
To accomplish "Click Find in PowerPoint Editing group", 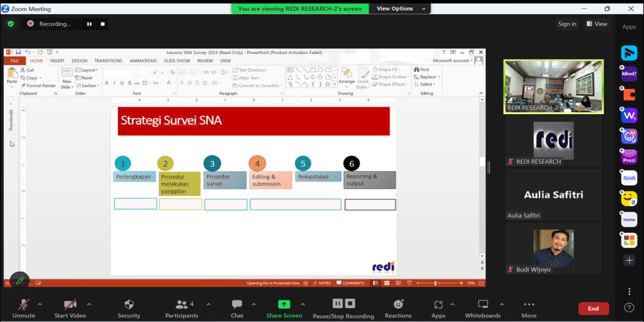I will 421,70.
